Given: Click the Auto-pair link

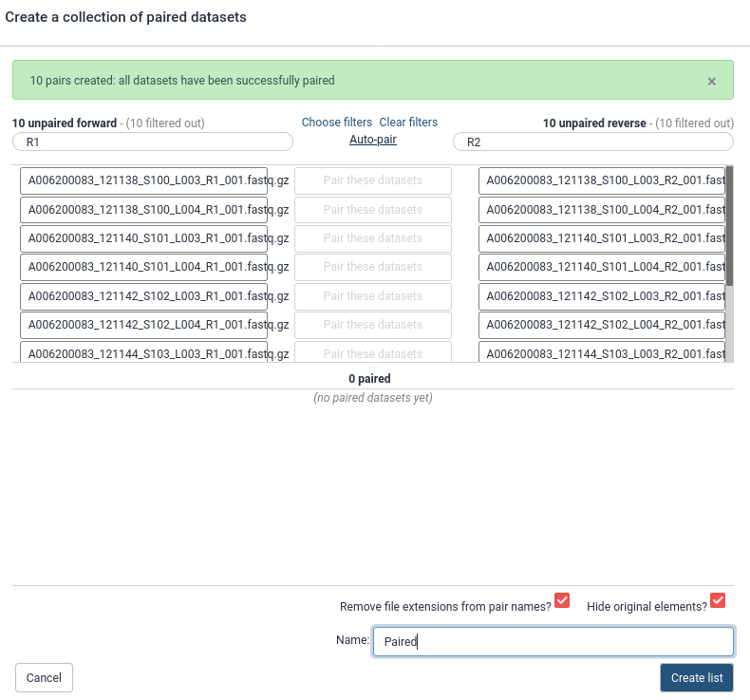Looking at the screenshot, I should [x=372, y=140].
